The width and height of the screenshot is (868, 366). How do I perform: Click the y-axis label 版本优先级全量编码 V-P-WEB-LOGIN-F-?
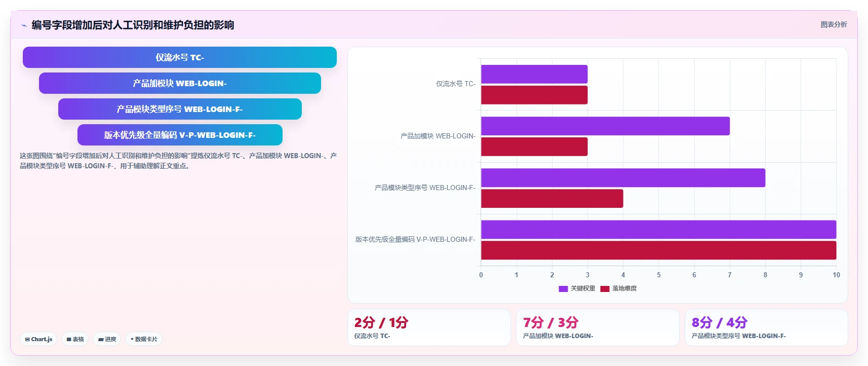pyautogui.click(x=415, y=239)
